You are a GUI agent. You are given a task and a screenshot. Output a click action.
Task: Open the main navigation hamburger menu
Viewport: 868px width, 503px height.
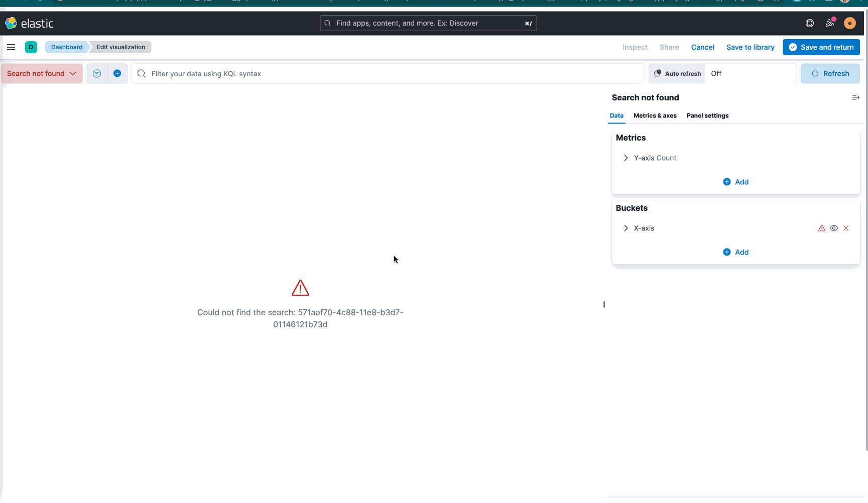(x=11, y=47)
